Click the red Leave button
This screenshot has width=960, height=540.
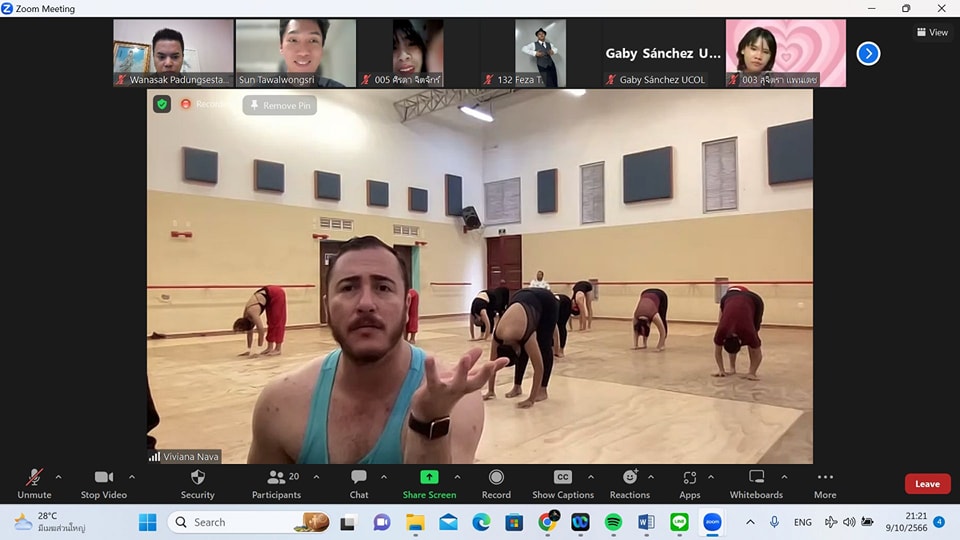[927, 484]
